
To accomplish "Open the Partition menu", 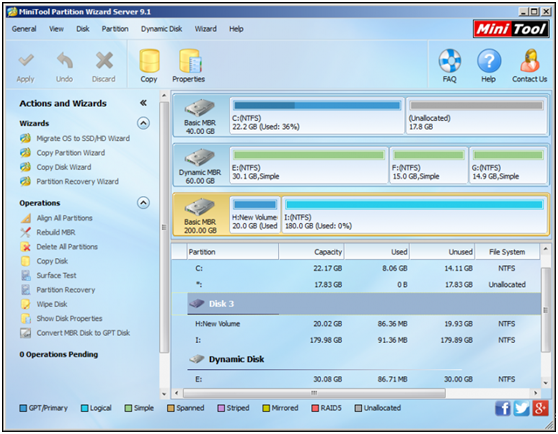I will [x=115, y=29].
